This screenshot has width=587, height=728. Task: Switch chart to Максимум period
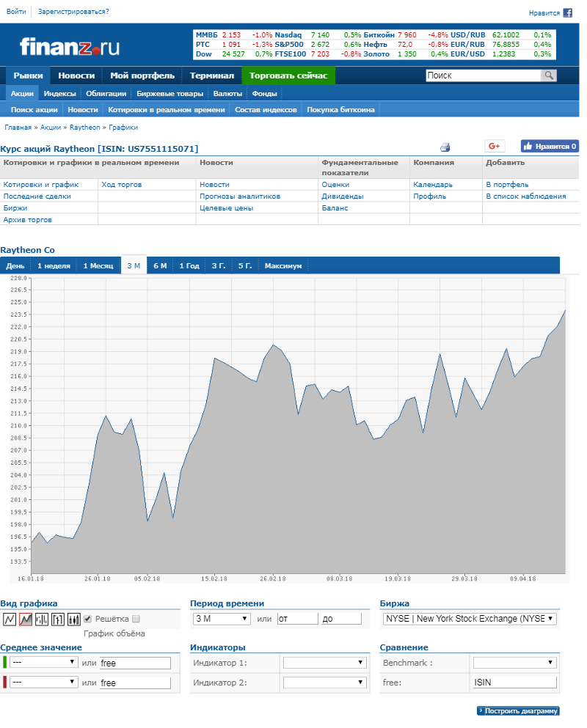click(283, 265)
